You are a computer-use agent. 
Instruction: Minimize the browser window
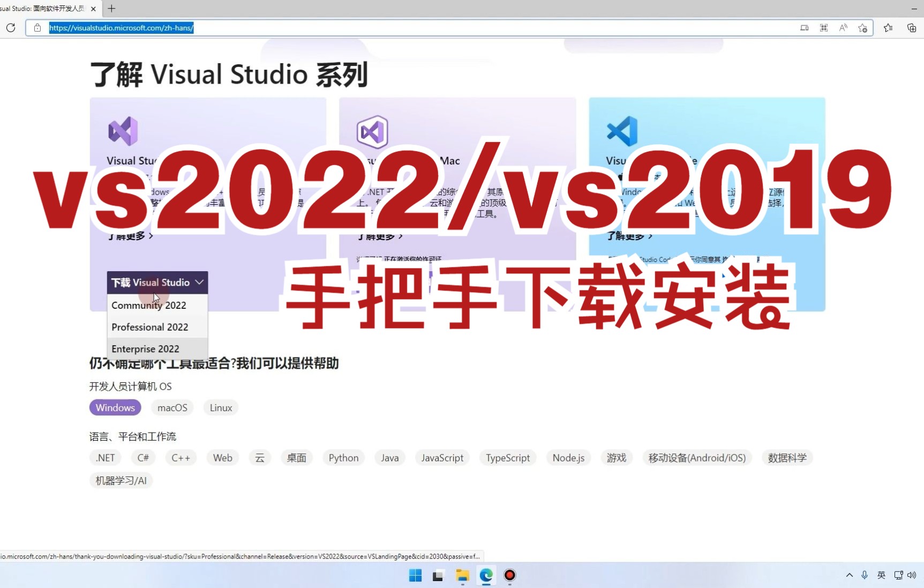click(x=914, y=9)
